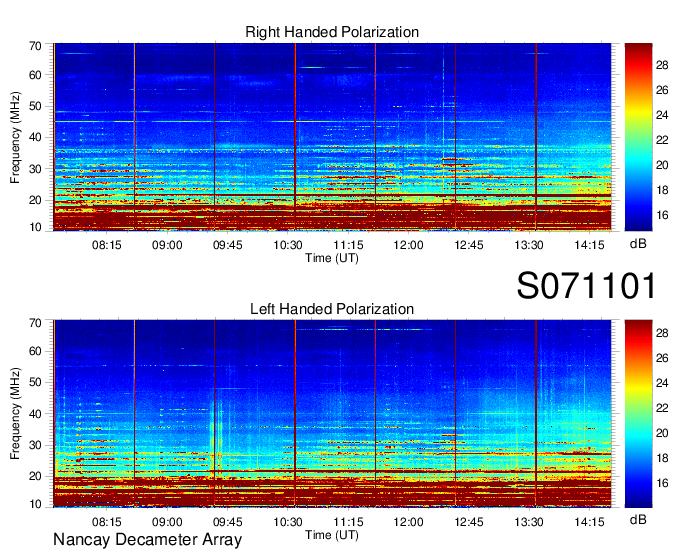Click the 20 label on top color bar
This screenshot has height=552, width=680.
click(x=662, y=165)
